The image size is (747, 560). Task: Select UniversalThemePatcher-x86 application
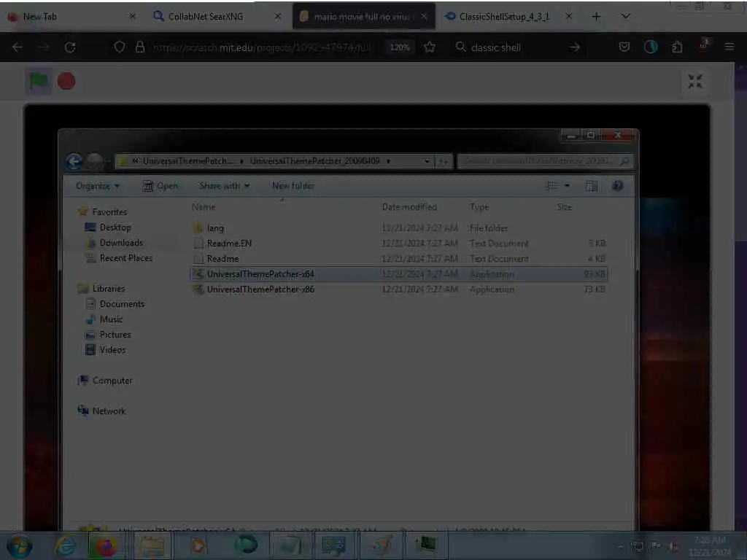(399, 289)
